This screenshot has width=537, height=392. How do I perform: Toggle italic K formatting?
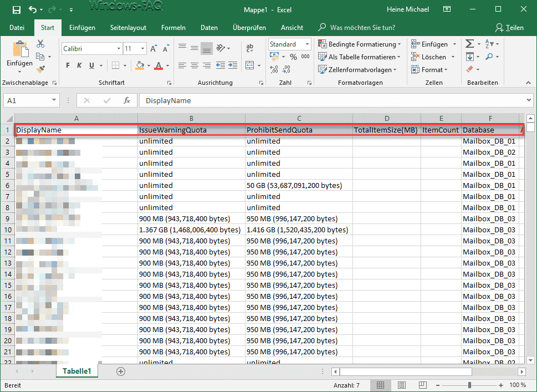79,65
